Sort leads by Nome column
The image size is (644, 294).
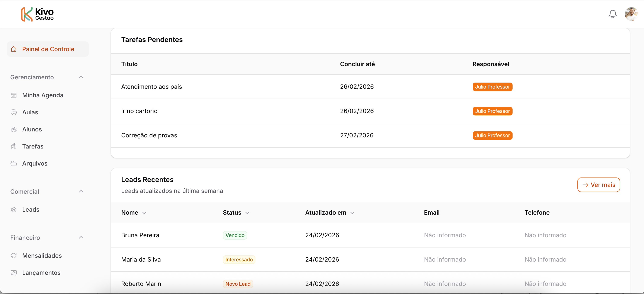(134, 212)
